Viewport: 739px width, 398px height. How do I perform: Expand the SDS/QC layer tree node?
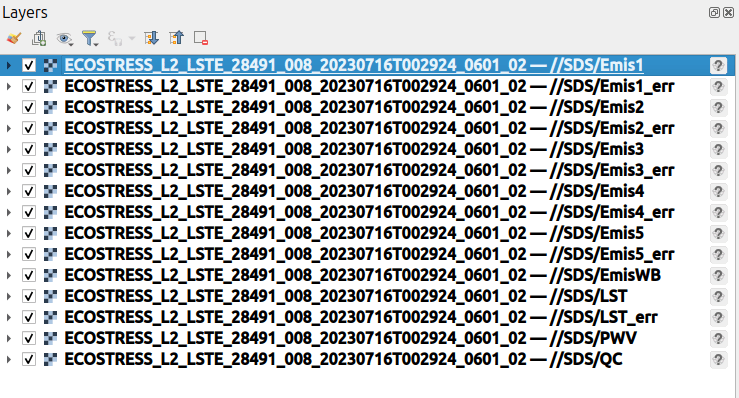(x=8, y=359)
